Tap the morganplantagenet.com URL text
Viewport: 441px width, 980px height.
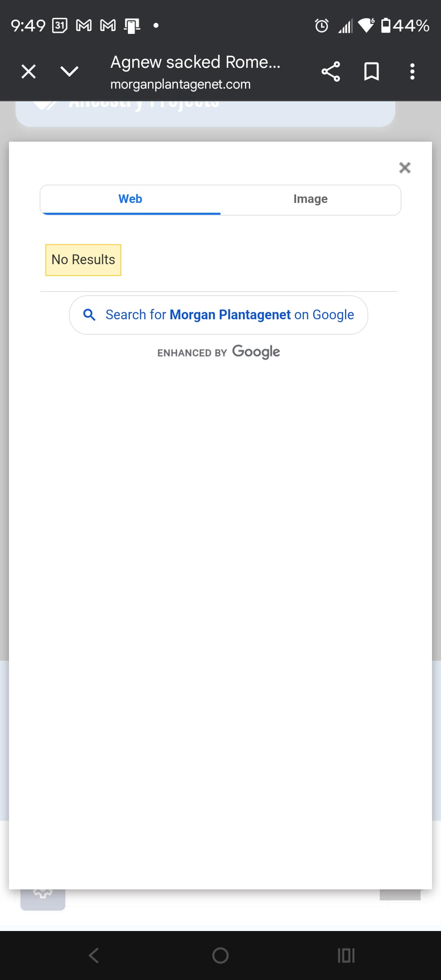click(180, 85)
